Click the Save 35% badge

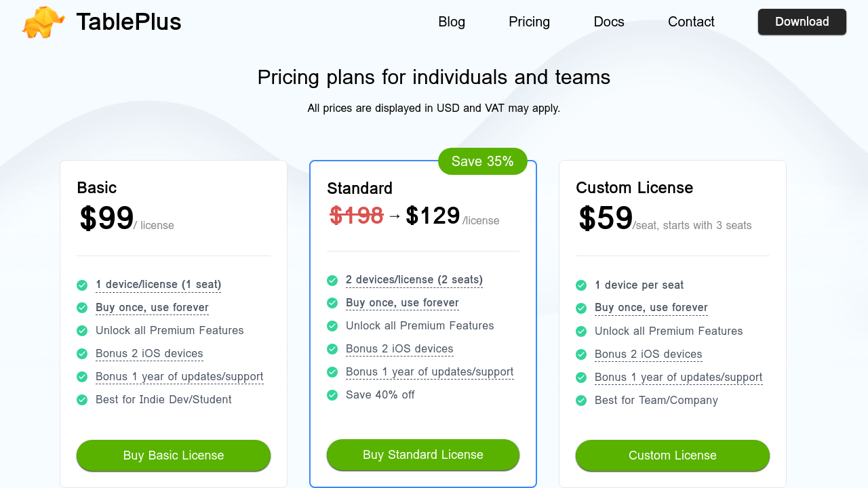(482, 161)
